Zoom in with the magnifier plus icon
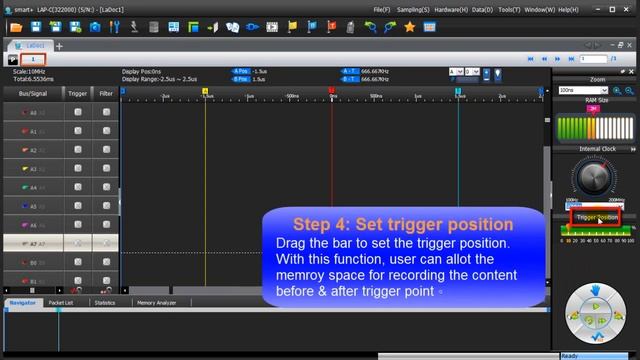The width and height of the screenshot is (640, 360). pos(617,91)
